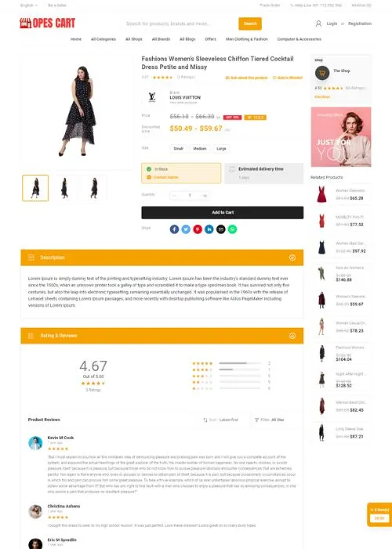Share product on Twitter
Viewport: 392px width, 549px height.
point(186,229)
